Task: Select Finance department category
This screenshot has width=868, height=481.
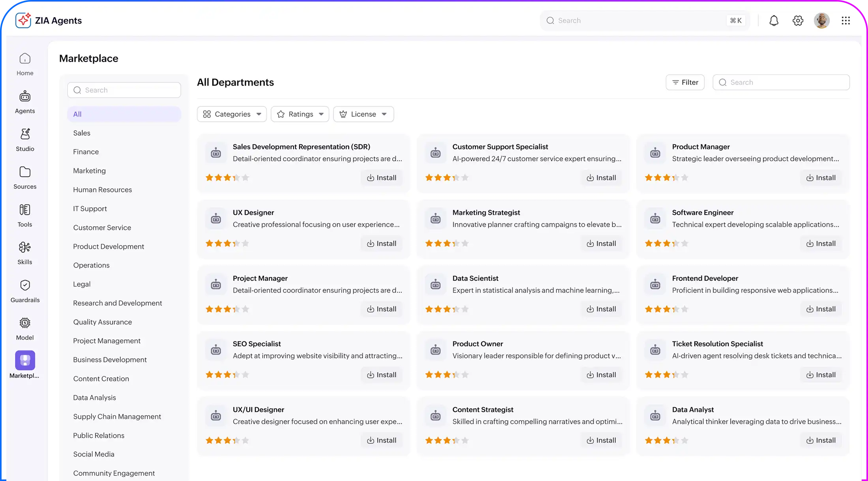Action: point(86,152)
